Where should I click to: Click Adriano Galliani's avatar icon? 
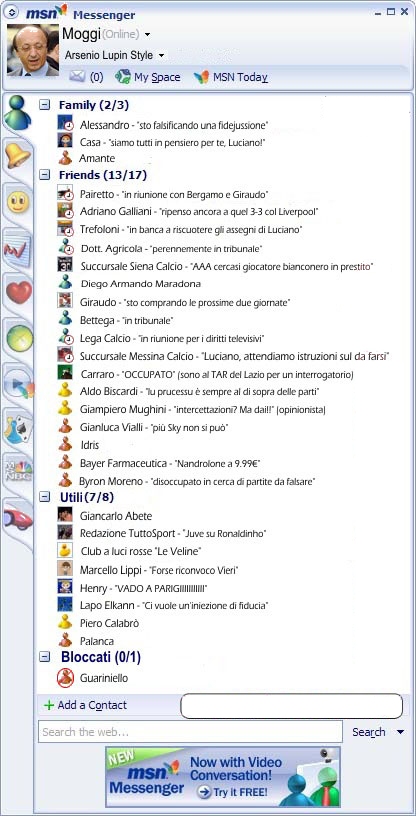click(x=65, y=211)
